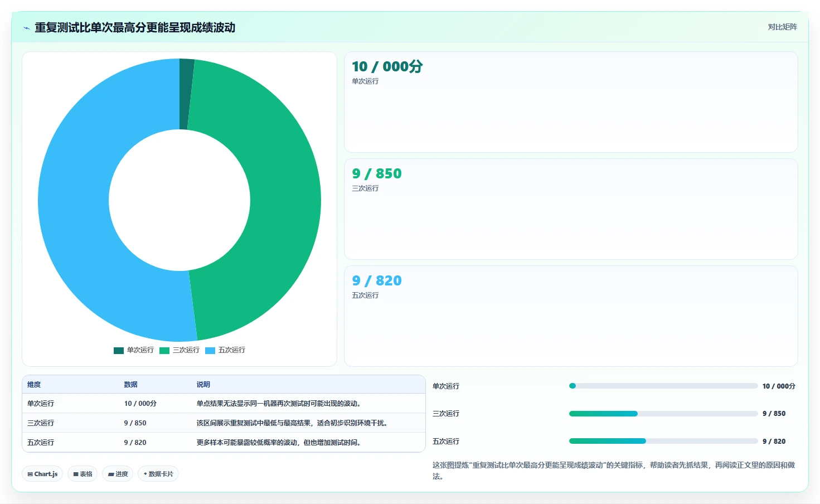This screenshot has height=504, width=820.
Task: Toggle the 三次运行 legend item in the chart
Action: tap(179, 350)
